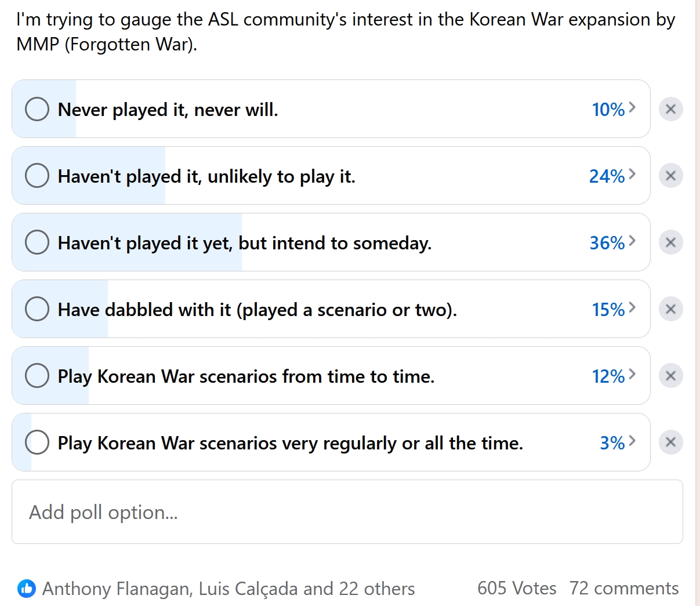The height and width of the screenshot is (606, 700).
Task: Remove the "Have dabbled with it" option
Action: click(x=670, y=309)
